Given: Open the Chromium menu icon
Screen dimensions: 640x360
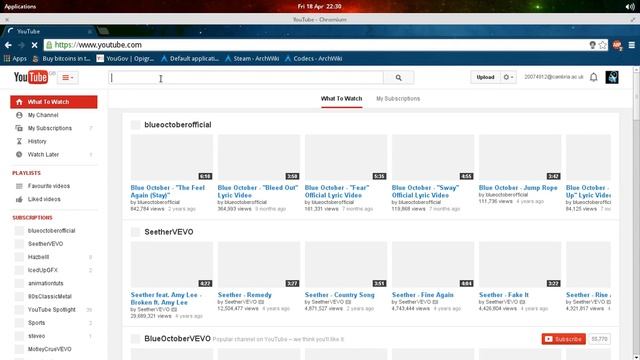Looking at the screenshot, I should pos(631,45).
